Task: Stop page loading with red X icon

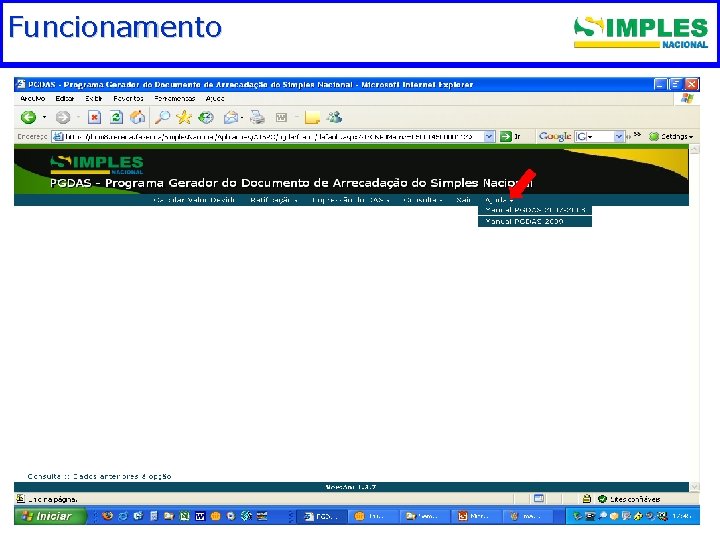Action: tap(94, 118)
